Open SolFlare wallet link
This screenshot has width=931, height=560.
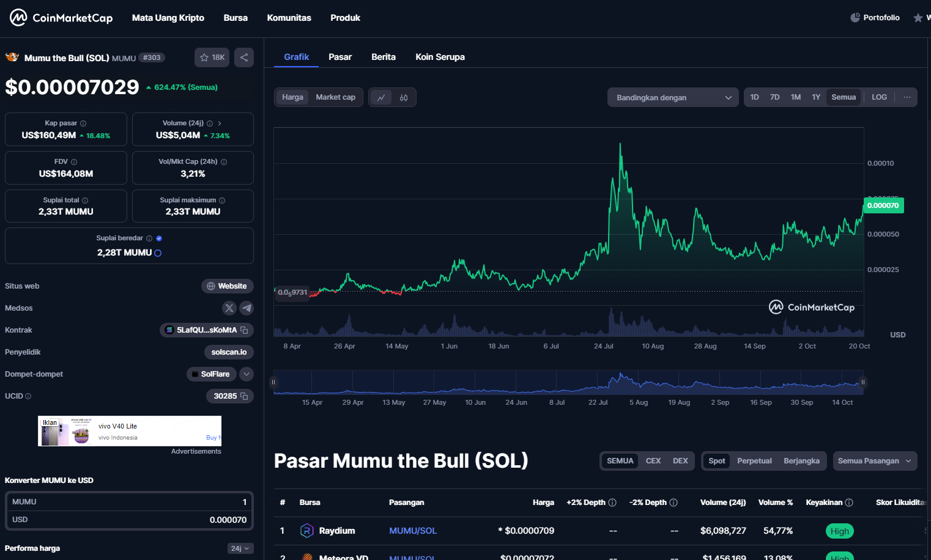212,374
